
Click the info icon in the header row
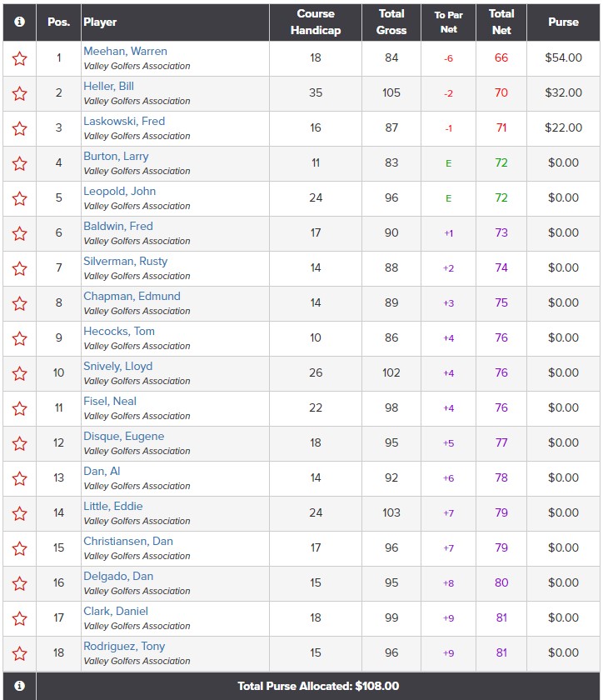[x=19, y=22]
